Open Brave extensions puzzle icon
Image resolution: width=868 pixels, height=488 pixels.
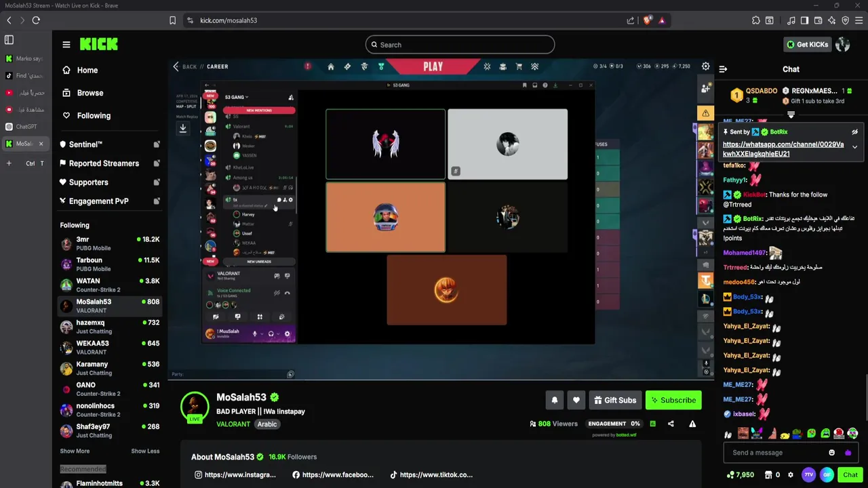pos(756,20)
